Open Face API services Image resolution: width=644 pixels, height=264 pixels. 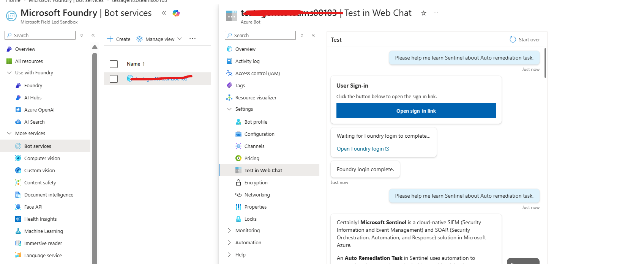(x=33, y=207)
